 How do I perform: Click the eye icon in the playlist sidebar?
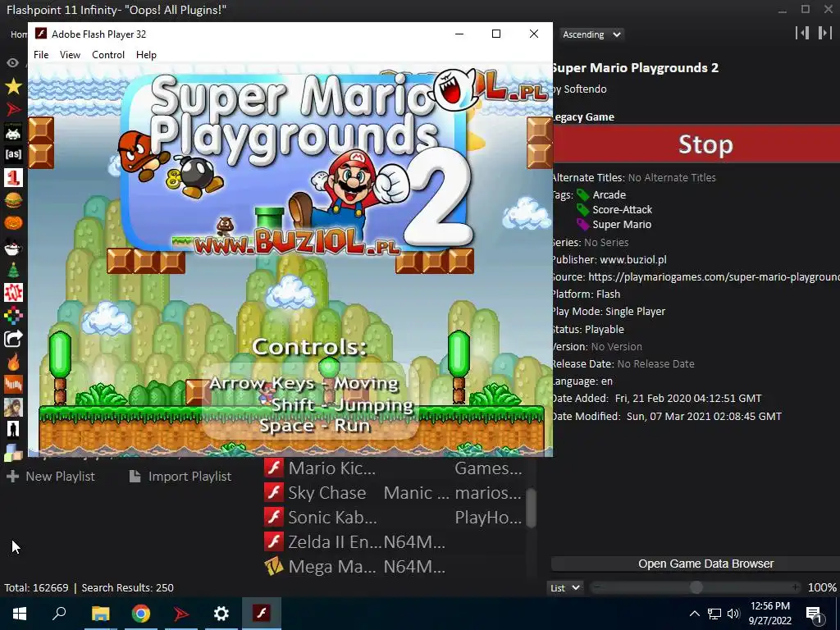point(13,62)
